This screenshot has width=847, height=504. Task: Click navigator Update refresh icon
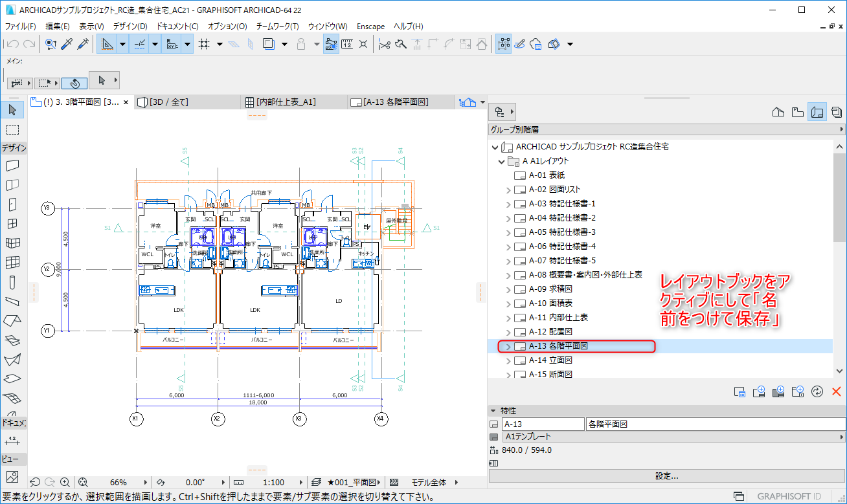coord(817,391)
